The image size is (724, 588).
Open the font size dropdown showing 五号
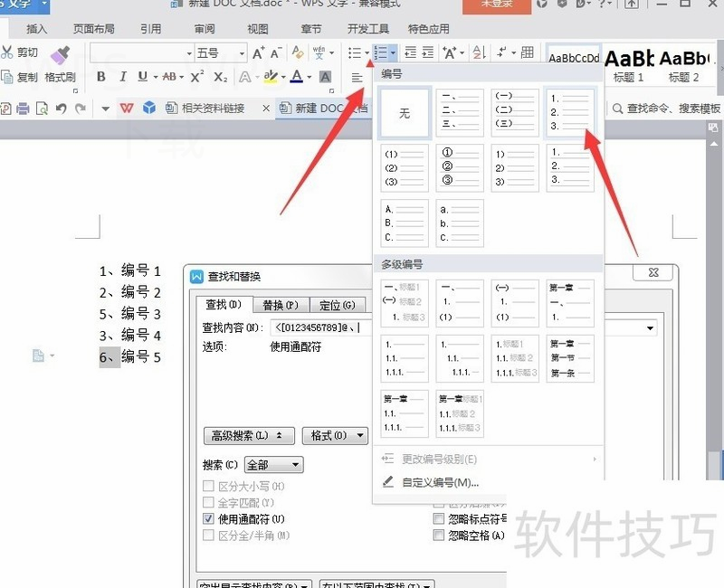click(240, 52)
